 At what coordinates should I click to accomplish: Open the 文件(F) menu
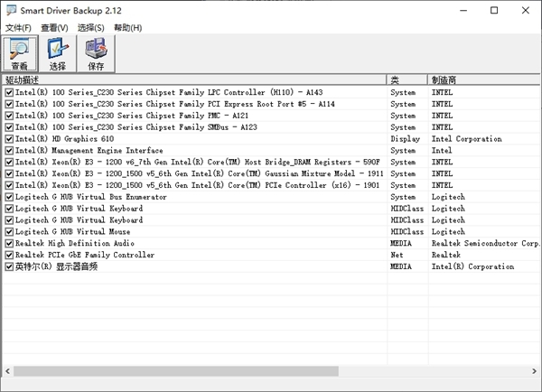[x=18, y=28]
